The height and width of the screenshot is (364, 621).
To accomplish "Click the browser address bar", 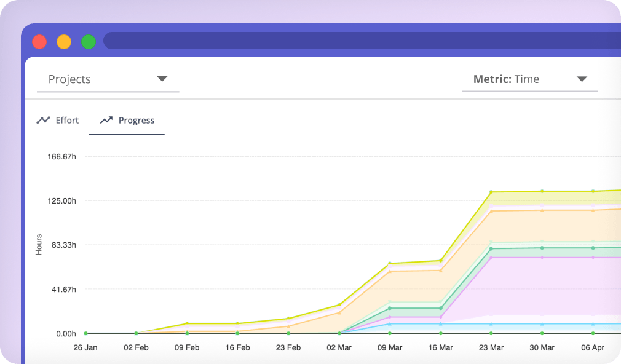I will click(362, 41).
